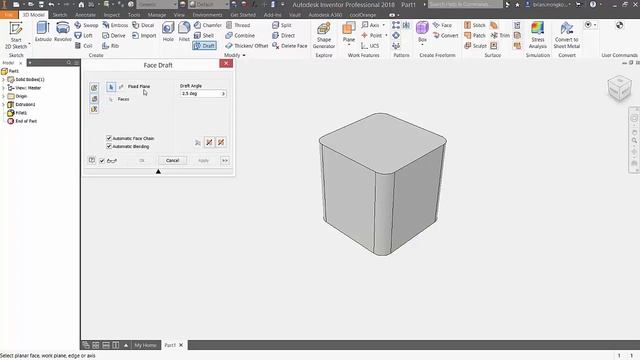Open the Derive command
Viewport: 640px width, 360px height.
[x=114, y=36]
